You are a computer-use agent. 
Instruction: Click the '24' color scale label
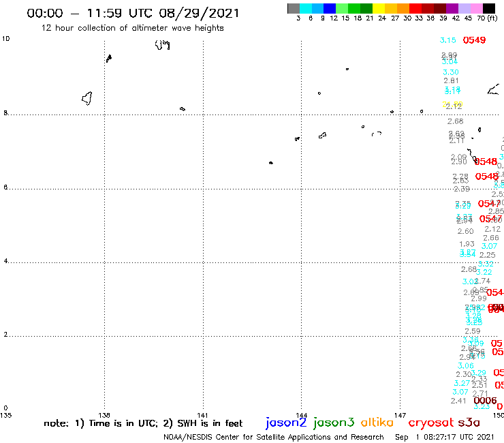click(x=382, y=18)
